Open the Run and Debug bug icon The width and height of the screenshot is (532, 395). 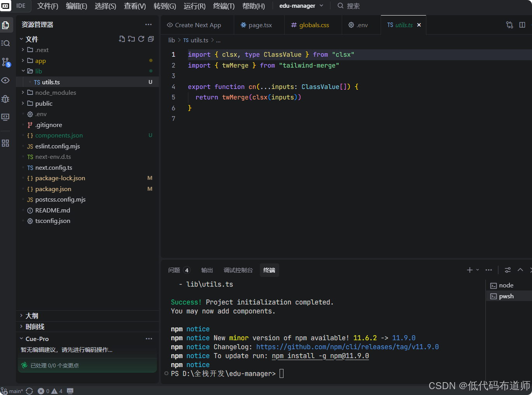tap(5, 99)
